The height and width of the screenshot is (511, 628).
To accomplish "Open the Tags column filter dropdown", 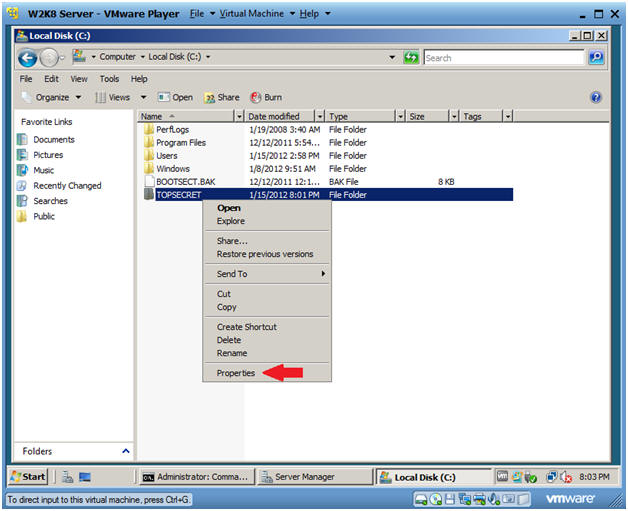I will (x=507, y=117).
